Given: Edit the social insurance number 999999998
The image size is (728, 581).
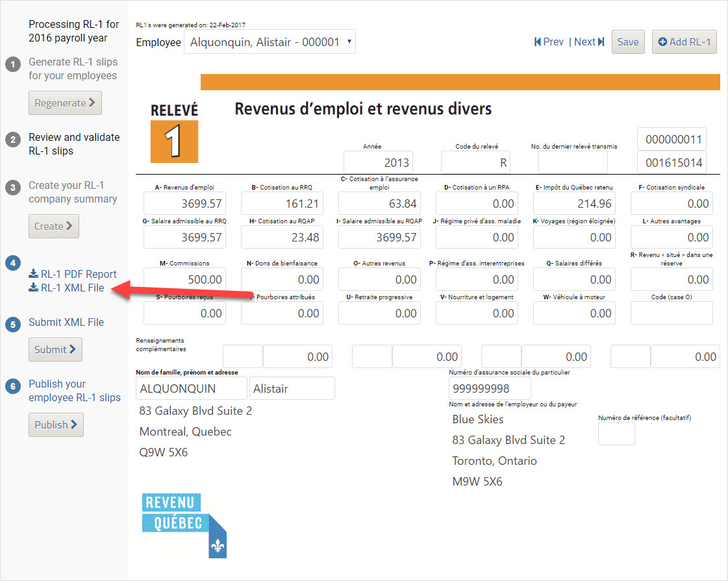Looking at the screenshot, I should 490,388.
